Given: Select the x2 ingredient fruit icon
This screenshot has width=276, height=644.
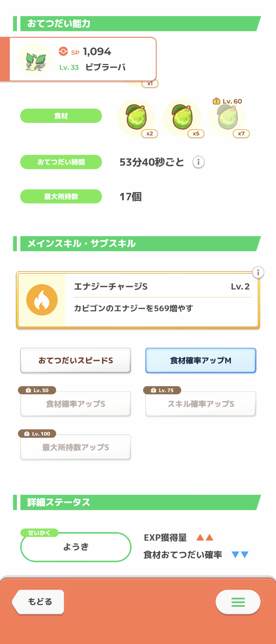Looking at the screenshot, I should [136, 118].
